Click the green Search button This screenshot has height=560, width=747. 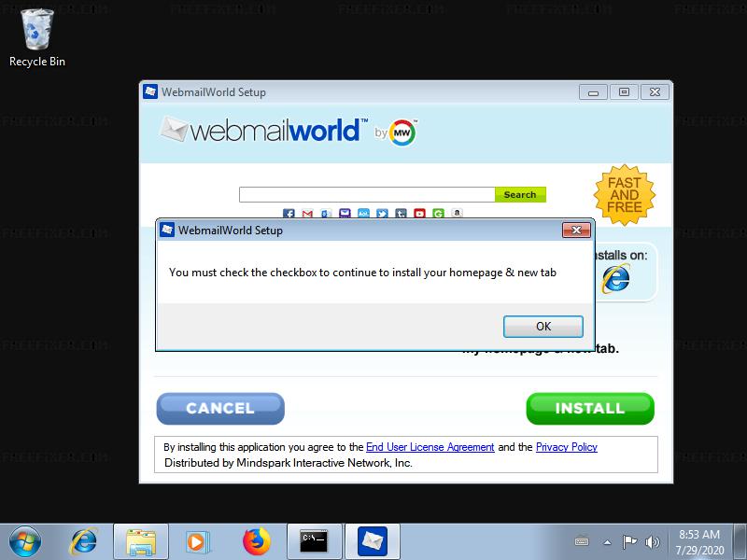click(520, 194)
